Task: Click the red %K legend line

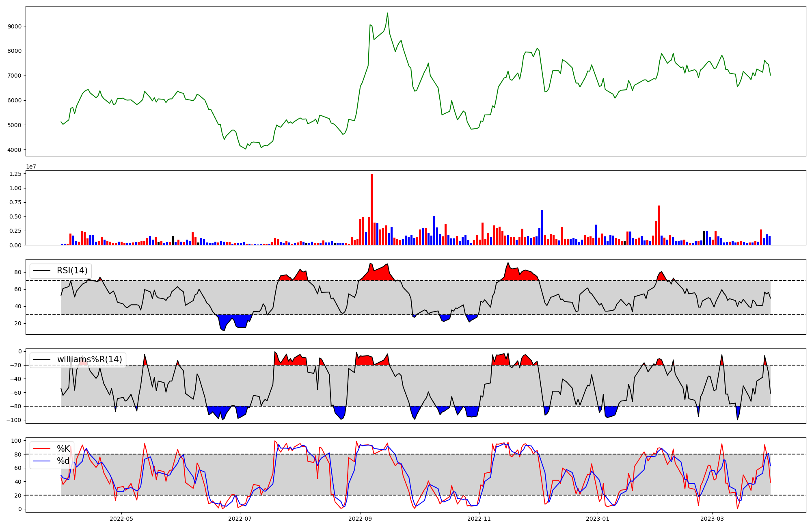Action: click(41, 449)
